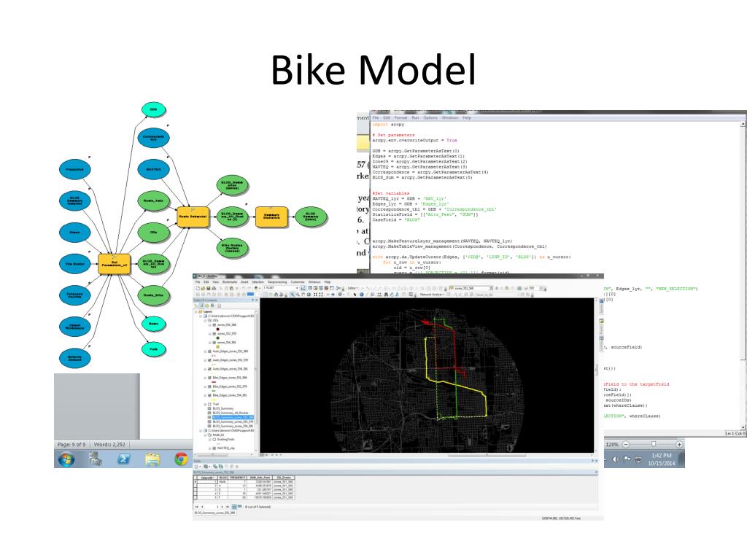The width and height of the screenshot is (747, 560).
Task: Click the Find binoculars icon in ArcMap
Action: click(x=386, y=295)
